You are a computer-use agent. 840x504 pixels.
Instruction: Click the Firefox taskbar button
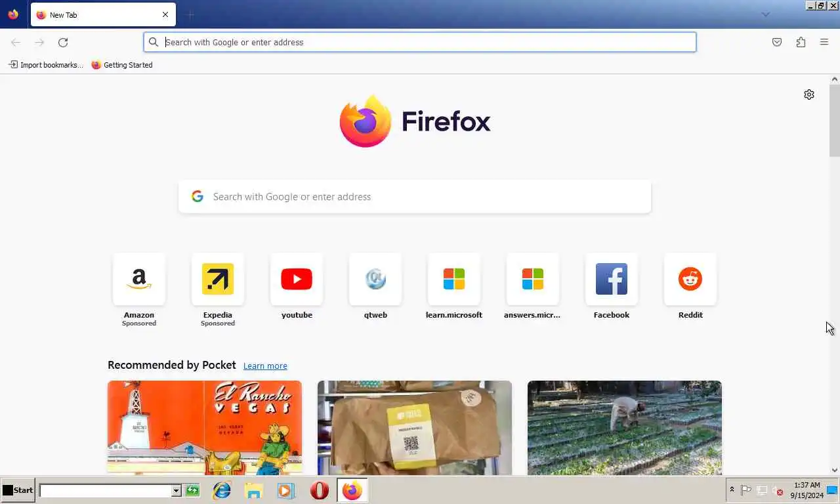click(352, 490)
